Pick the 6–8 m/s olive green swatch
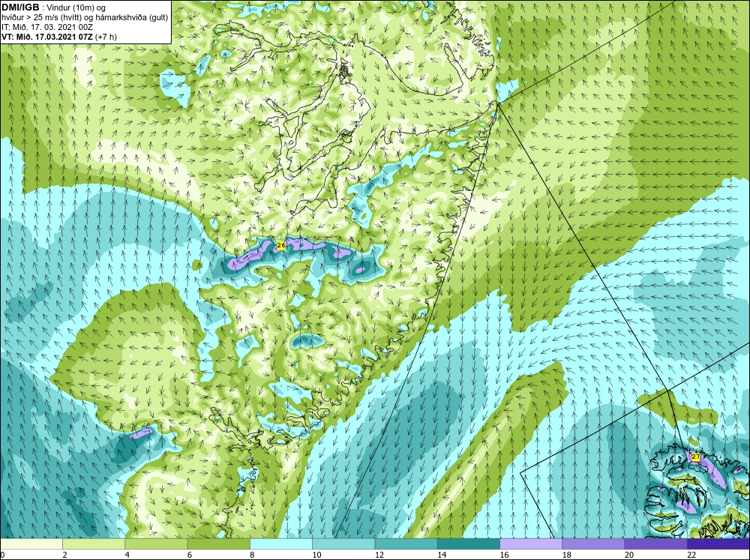The width and height of the screenshot is (750, 560). [218, 544]
